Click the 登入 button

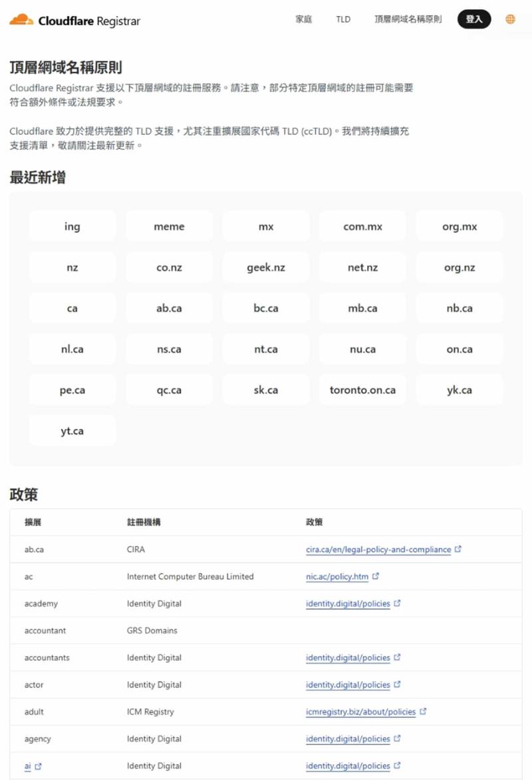point(474,19)
